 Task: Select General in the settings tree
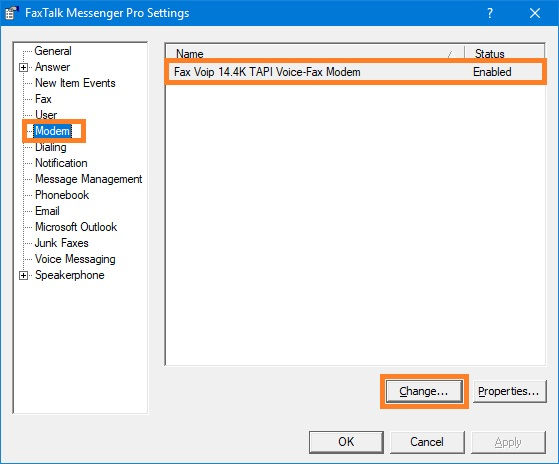tap(53, 51)
